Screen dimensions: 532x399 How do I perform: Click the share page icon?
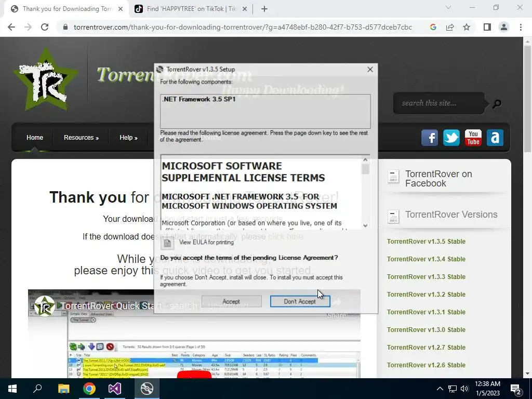(450, 27)
